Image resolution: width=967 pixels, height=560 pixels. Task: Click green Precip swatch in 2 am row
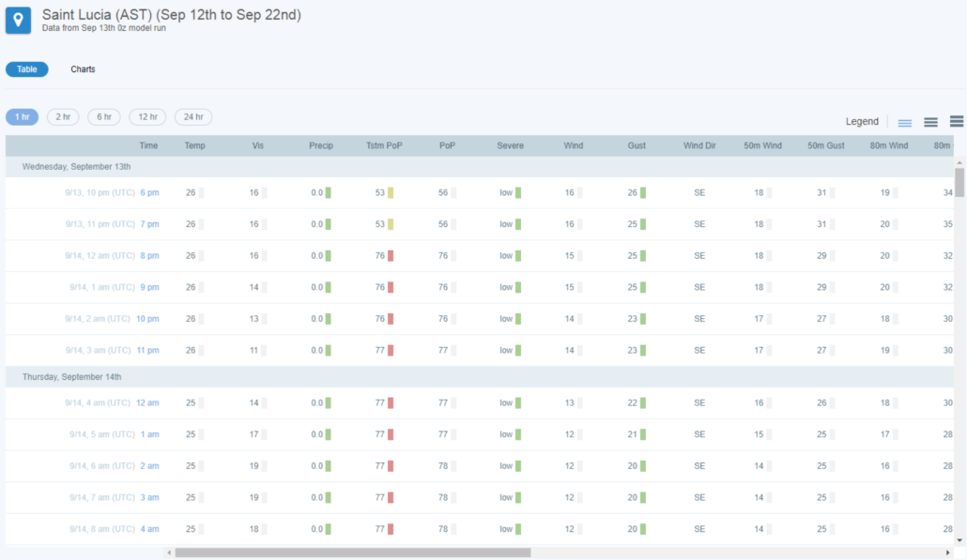pos(328,466)
